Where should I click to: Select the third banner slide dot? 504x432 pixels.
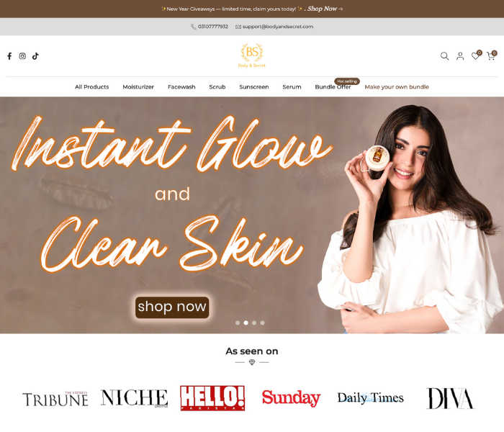(x=254, y=323)
